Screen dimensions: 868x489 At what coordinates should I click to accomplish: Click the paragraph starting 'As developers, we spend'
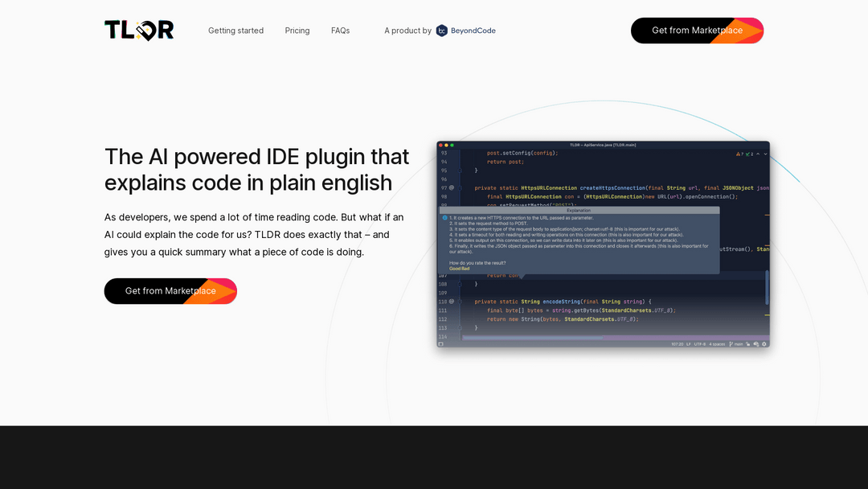[x=254, y=234]
